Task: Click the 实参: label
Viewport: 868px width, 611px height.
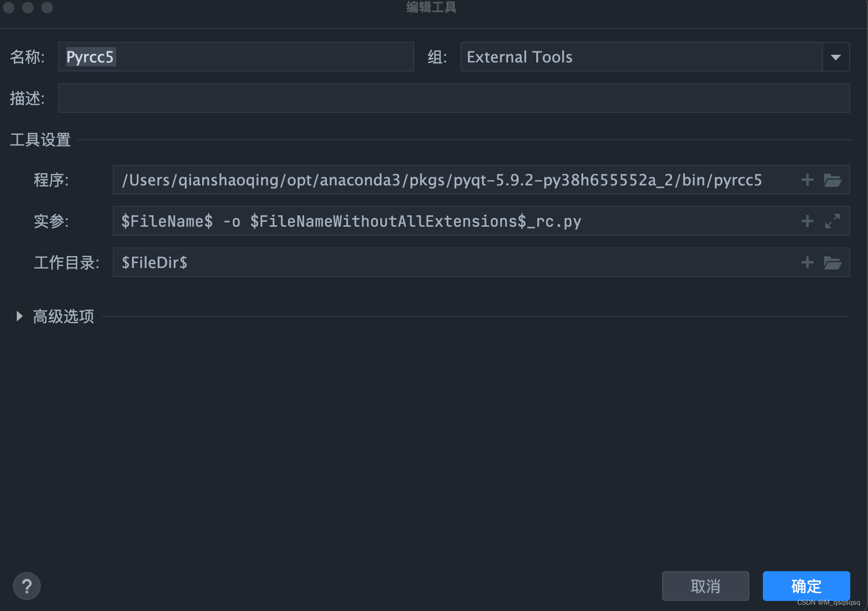Action: (x=51, y=221)
